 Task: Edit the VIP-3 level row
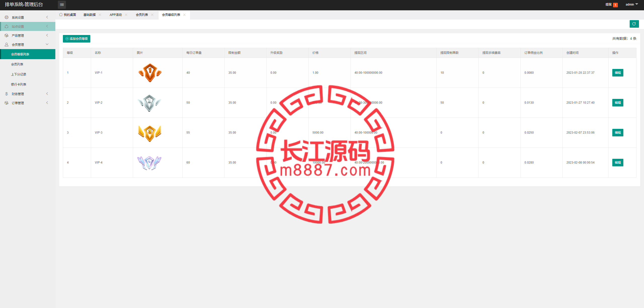(618, 133)
